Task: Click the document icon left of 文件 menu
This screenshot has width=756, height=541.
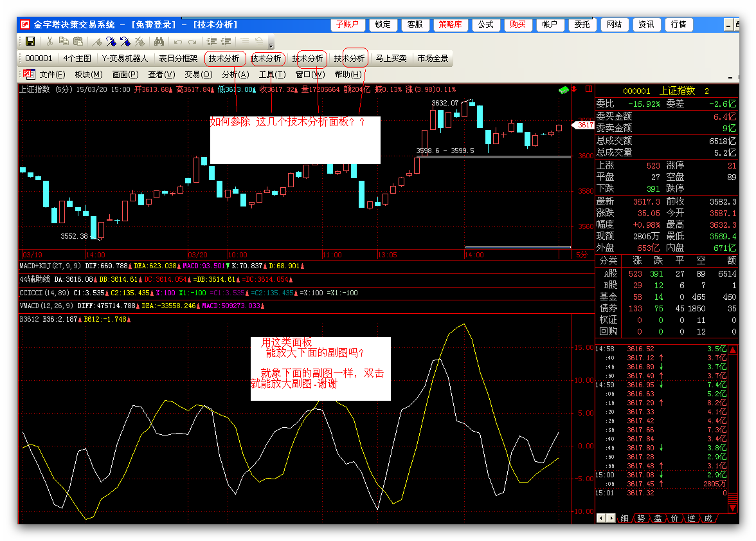Action: (x=29, y=75)
